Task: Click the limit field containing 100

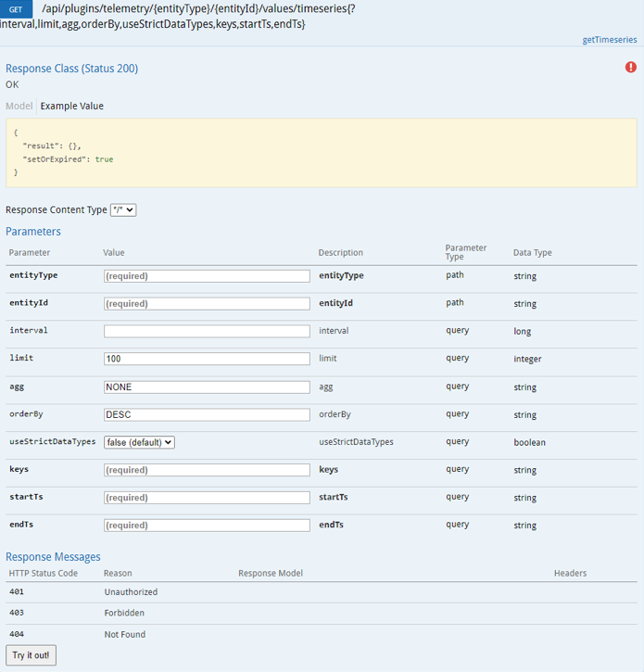Action: tap(207, 359)
